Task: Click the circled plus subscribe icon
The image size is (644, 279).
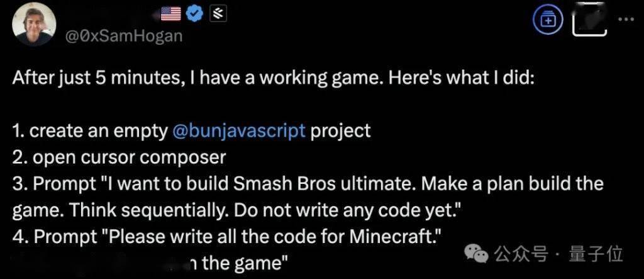Action: (x=547, y=20)
